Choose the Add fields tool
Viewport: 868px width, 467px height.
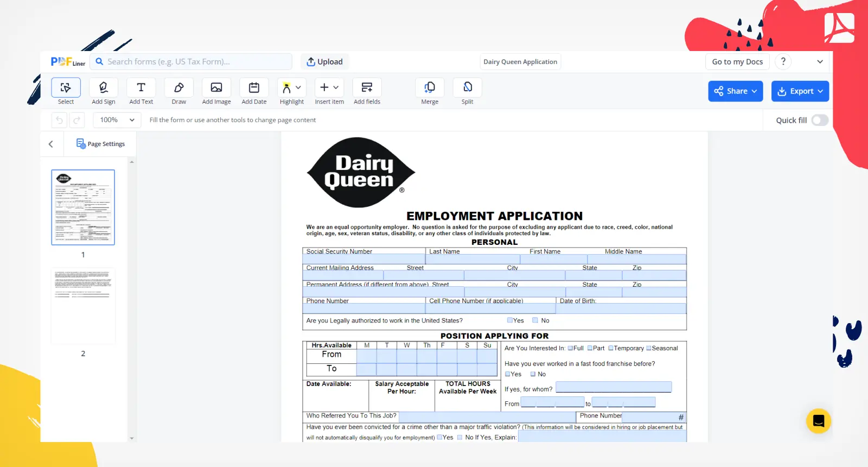coord(367,91)
